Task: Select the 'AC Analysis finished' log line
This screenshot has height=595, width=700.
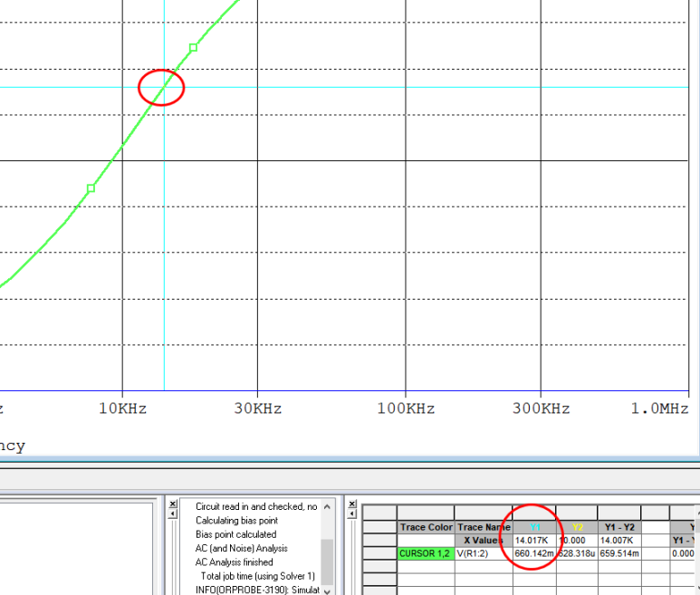Action: click(x=234, y=562)
